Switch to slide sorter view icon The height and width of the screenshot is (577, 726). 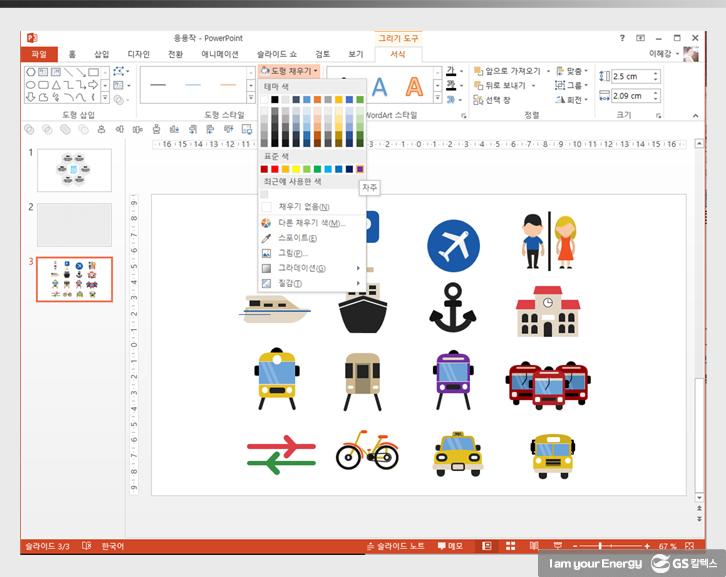[509, 546]
